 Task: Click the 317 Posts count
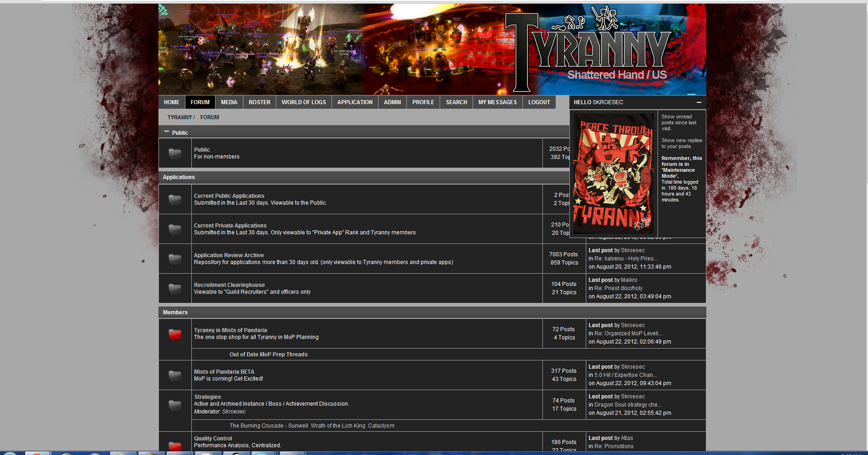click(563, 371)
